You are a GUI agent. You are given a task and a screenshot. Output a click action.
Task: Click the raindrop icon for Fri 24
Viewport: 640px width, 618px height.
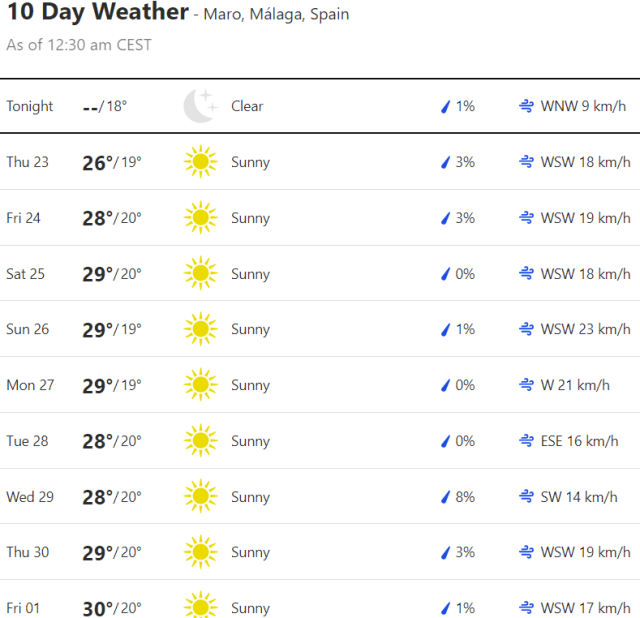pyautogui.click(x=446, y=218)
